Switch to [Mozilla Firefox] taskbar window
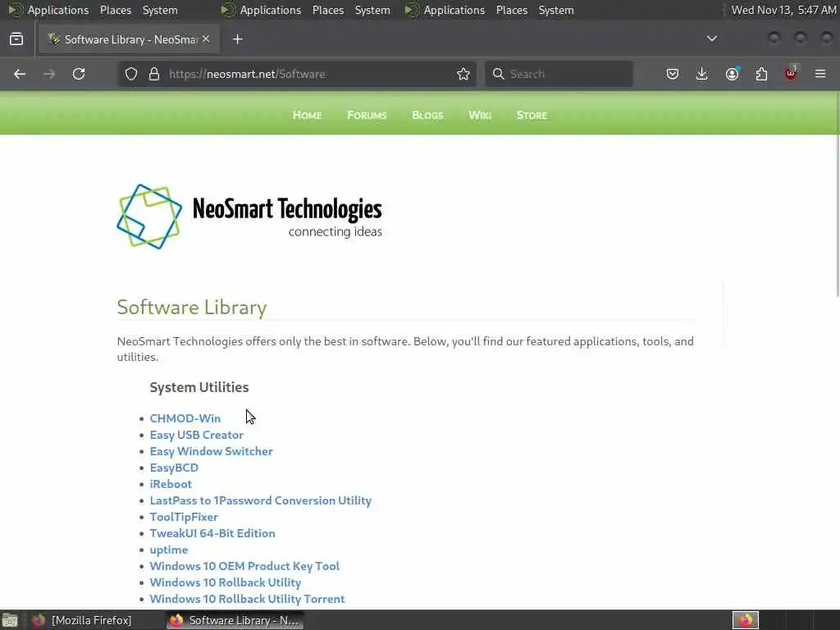Image resolution: width=840 pixels, height=630 pixels. click(x=81, y=620)
